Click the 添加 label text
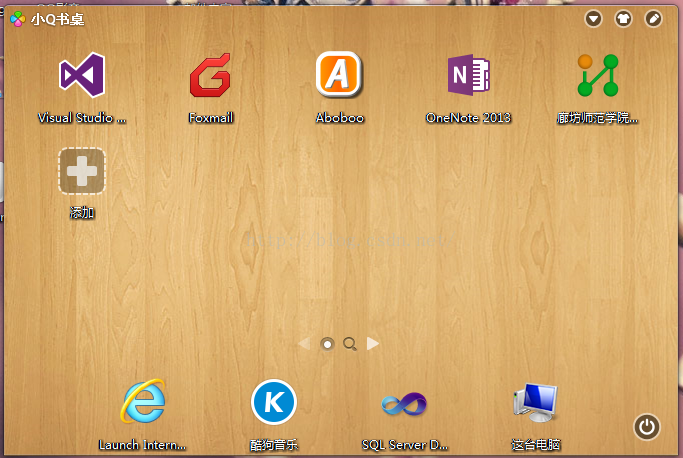The height and width of the screenshot is (458, 683). click(82, 213)
